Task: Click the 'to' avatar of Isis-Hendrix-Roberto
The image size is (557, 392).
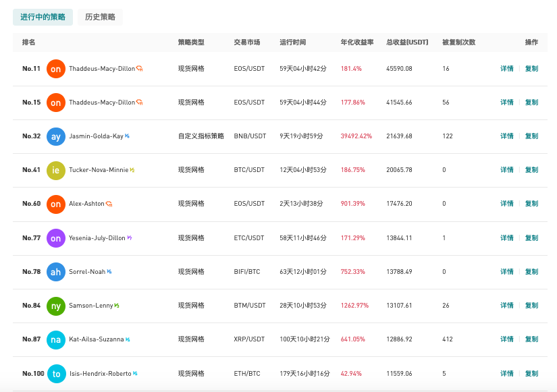Action: pyautogui.click(x=57, y=374)
